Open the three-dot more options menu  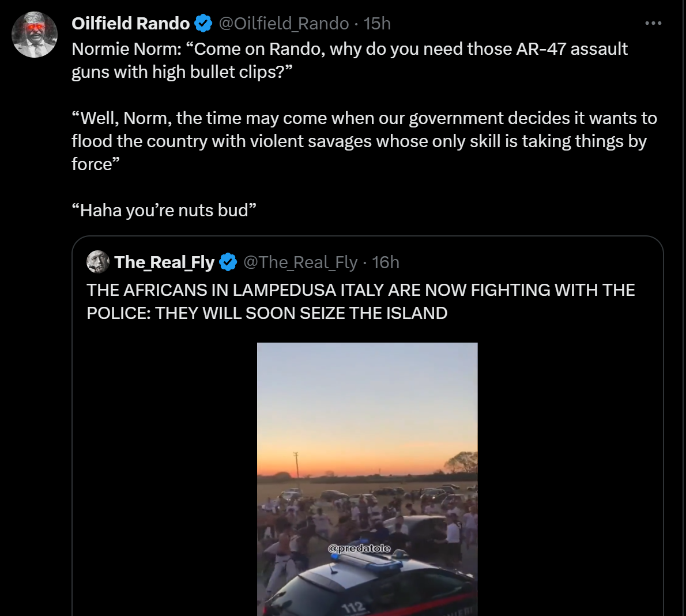[653, 23]
